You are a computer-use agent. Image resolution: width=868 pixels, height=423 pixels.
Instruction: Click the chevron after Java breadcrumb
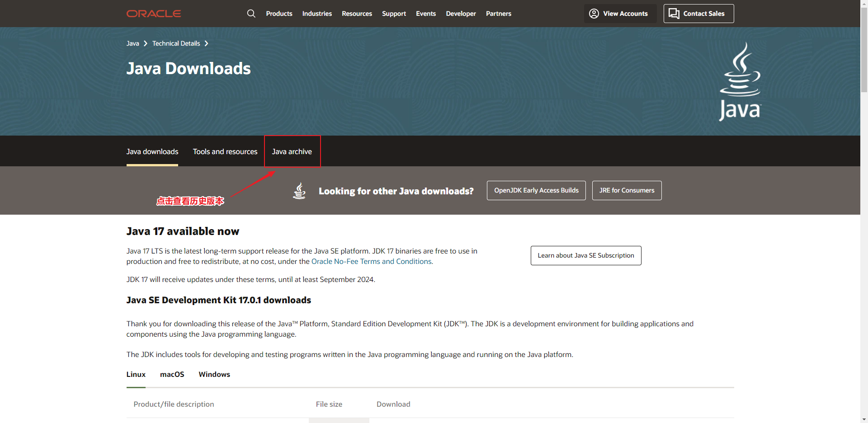(x=146, y=43)
